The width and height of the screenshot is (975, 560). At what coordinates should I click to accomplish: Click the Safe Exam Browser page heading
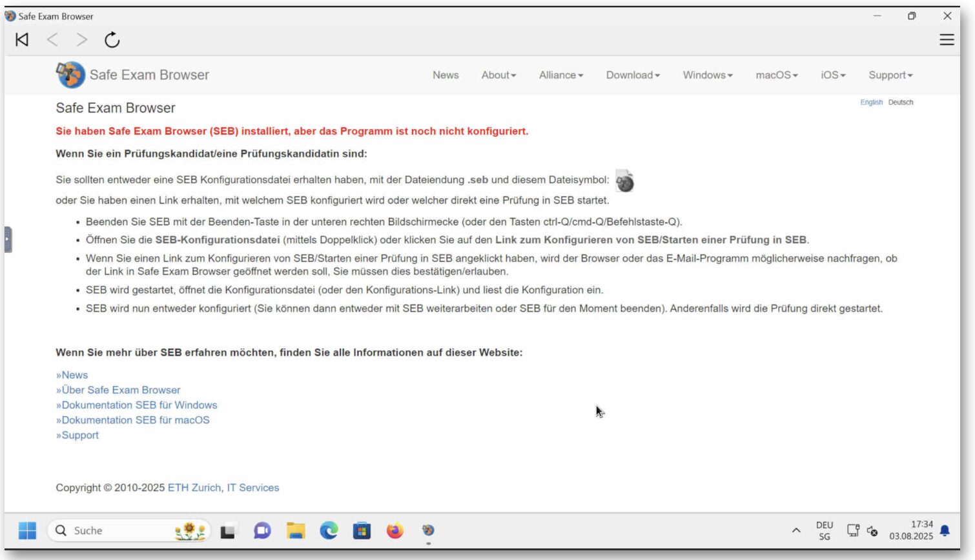pos(116,108)
